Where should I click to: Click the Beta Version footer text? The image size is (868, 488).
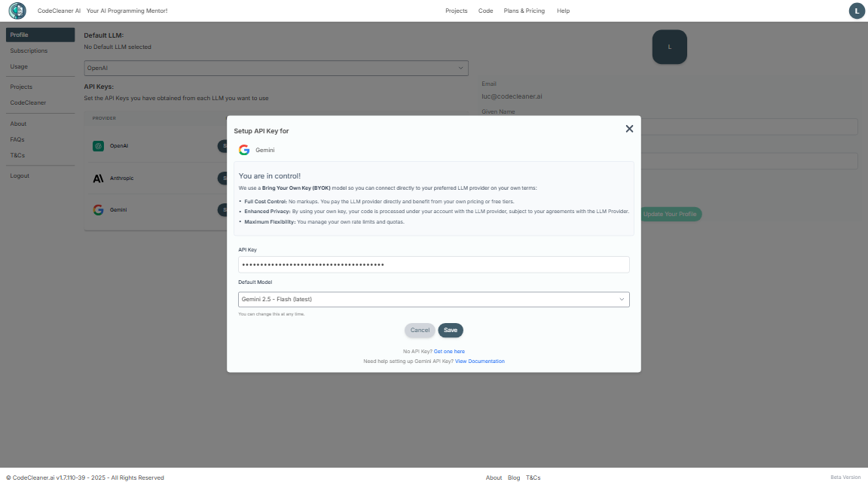click(x=845, y=477)
